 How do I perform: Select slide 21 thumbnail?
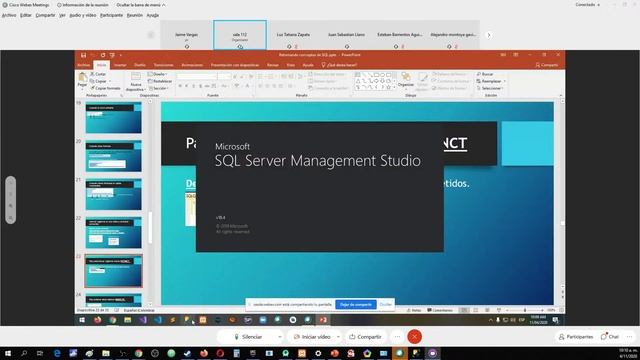pos(113,194)
